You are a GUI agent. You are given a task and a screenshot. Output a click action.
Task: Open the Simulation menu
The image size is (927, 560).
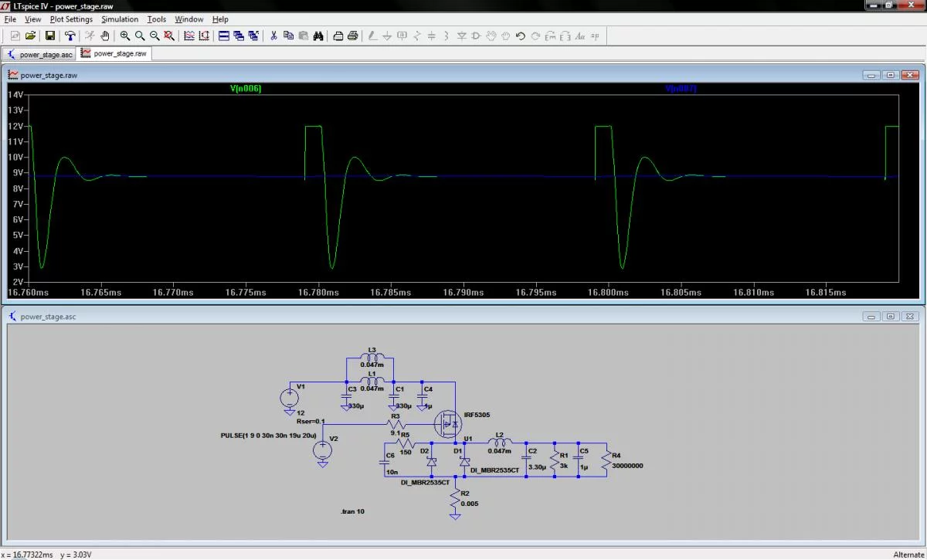120,19
